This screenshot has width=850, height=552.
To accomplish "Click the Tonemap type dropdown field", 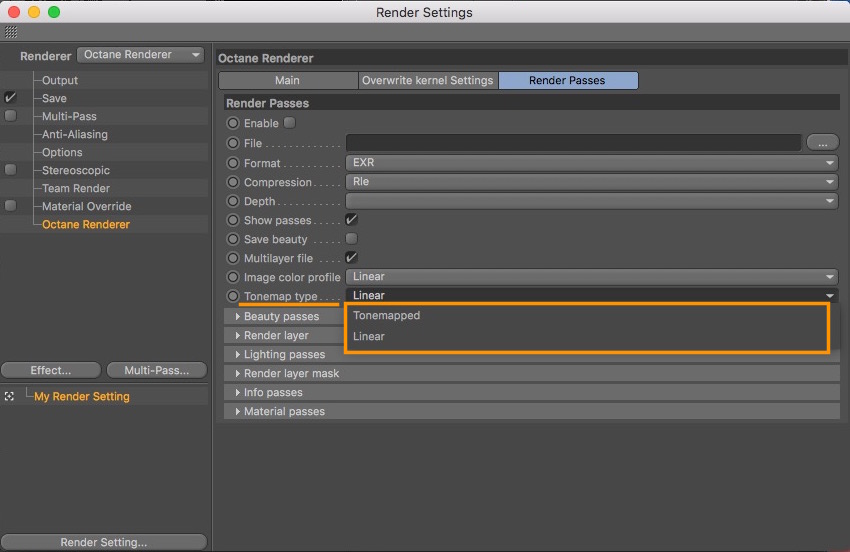I will [592, 296].
